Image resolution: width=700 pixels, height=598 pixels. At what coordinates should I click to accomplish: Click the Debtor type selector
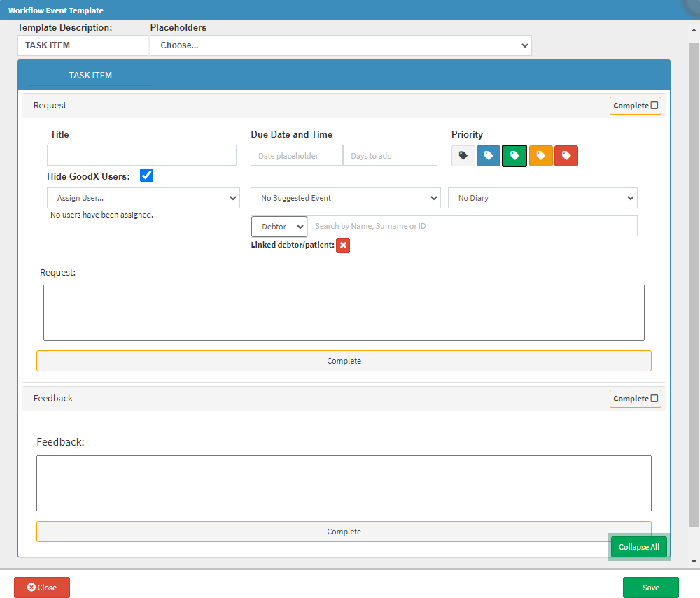pyautogui.click(x=279, y=227)
